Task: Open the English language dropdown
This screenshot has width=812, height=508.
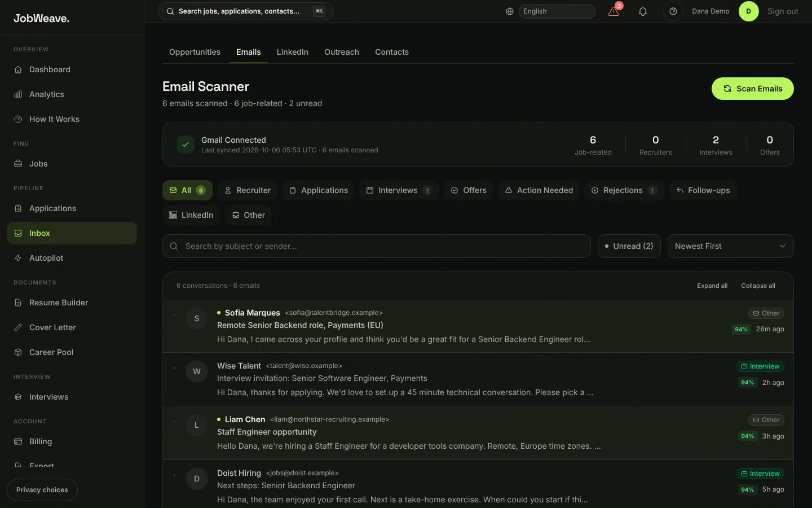Action: click(x=557, y=11)
